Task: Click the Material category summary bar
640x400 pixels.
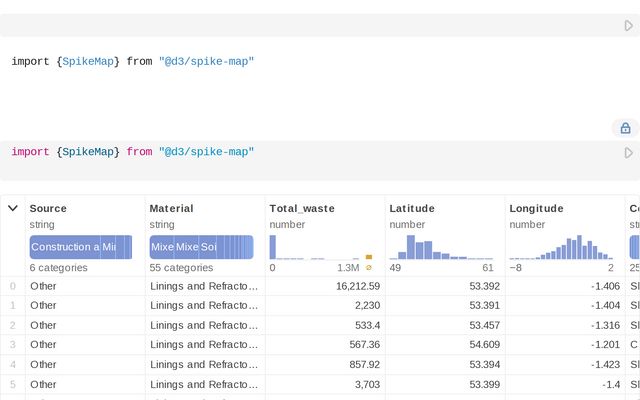Action: pyautogui.click(x=201, y=247)
